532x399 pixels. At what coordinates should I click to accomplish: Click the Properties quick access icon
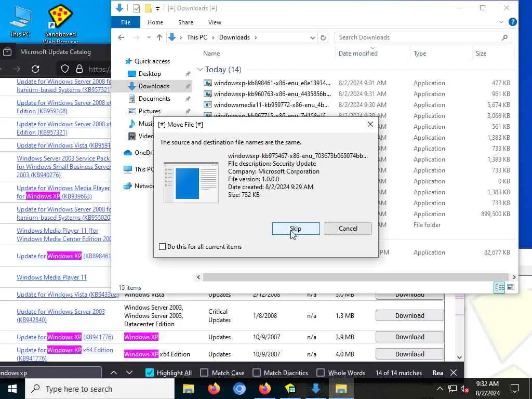coord(137,8)
